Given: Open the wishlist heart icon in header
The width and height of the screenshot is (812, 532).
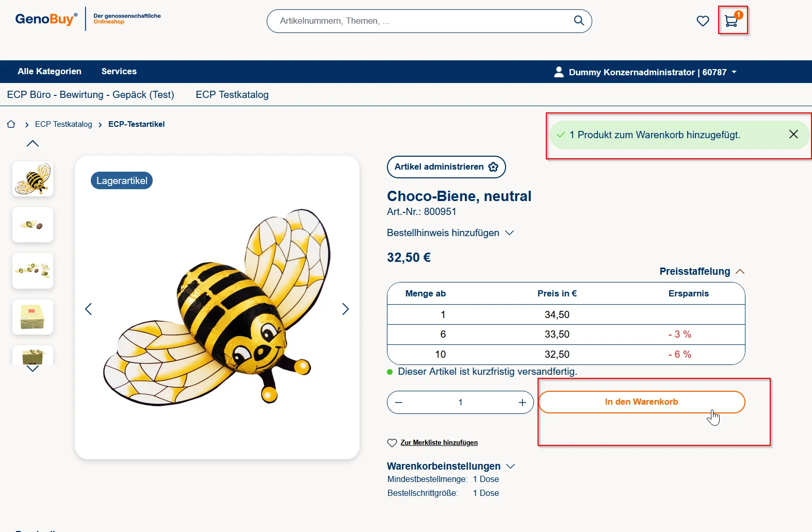Looking at the screenshot, I should pos(703,21).
